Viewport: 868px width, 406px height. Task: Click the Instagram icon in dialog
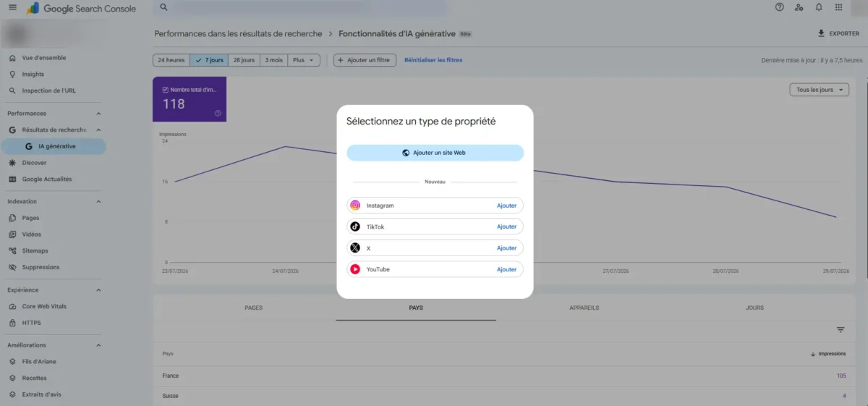(x=355, y=206)
